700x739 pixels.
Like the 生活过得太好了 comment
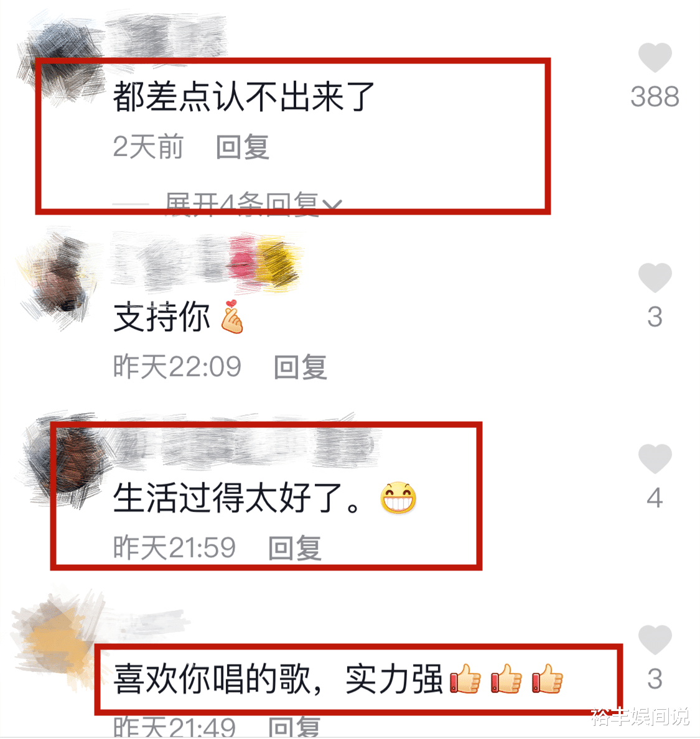(655, 458)
